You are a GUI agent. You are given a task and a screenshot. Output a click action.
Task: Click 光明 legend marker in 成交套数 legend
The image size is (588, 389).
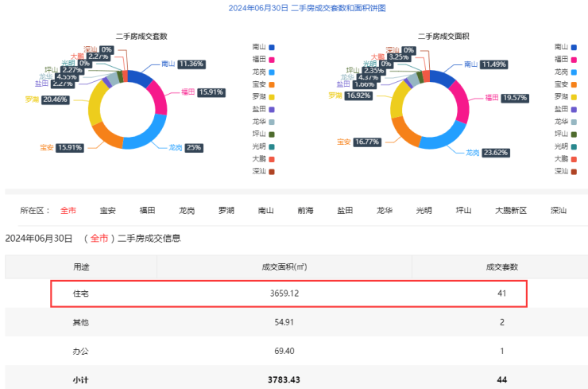click(272, 146)
